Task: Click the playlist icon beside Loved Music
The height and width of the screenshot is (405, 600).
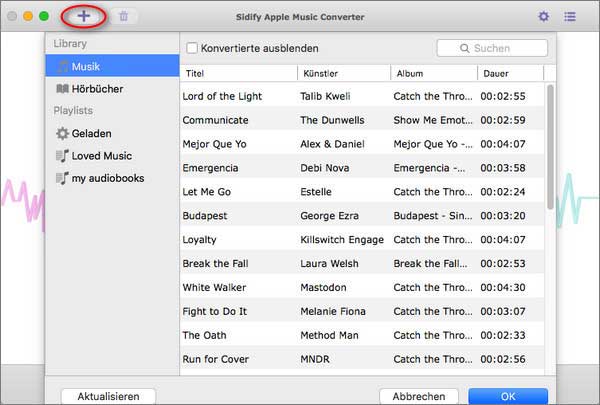Action: pyautogui.click(x=62, y=156)
